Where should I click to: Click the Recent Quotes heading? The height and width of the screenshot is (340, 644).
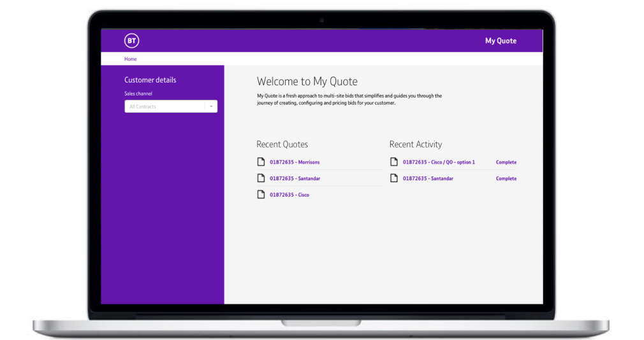tap(282, 145)
